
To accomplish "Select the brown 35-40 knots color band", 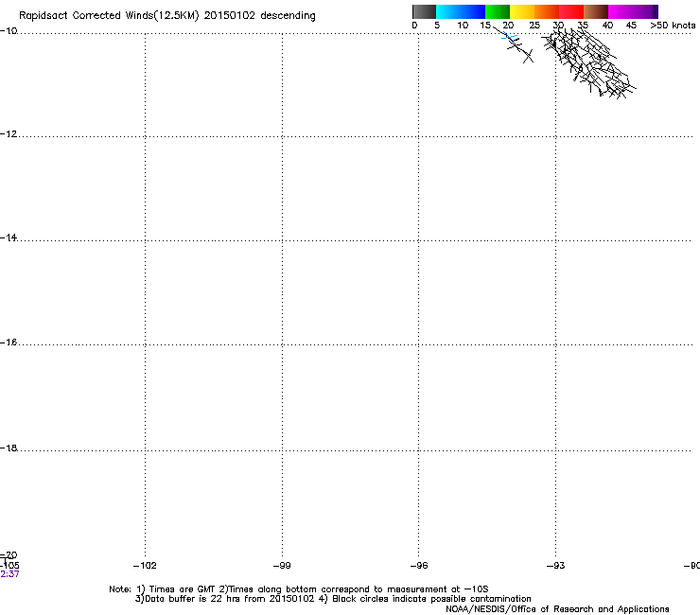I will pyautogui.click(x=596, y=11).
